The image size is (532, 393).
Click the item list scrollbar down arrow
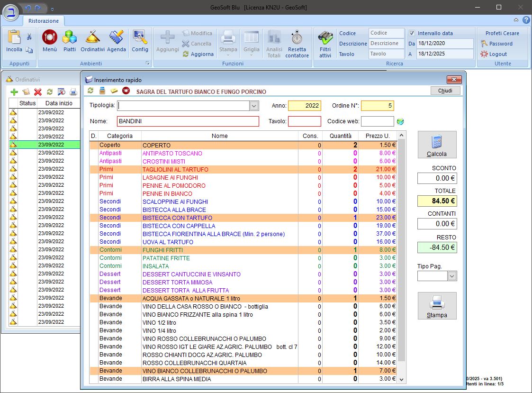(x=402, y=379)
